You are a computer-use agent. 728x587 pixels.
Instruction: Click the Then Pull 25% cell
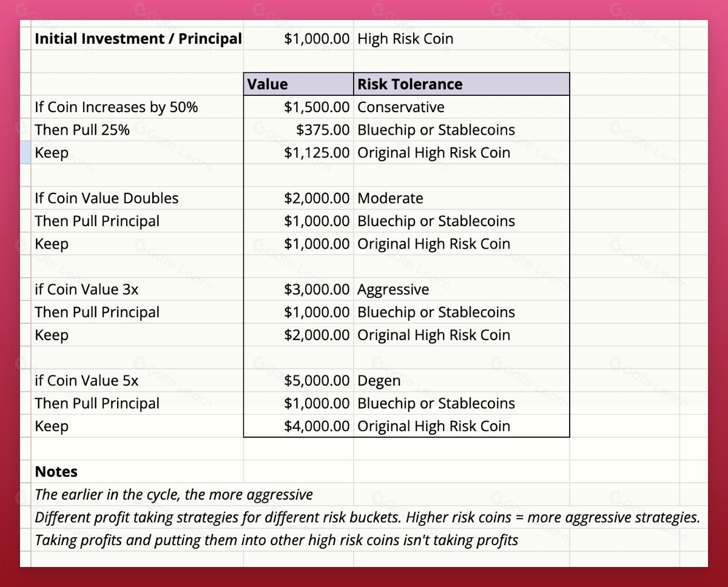(83, 130)
